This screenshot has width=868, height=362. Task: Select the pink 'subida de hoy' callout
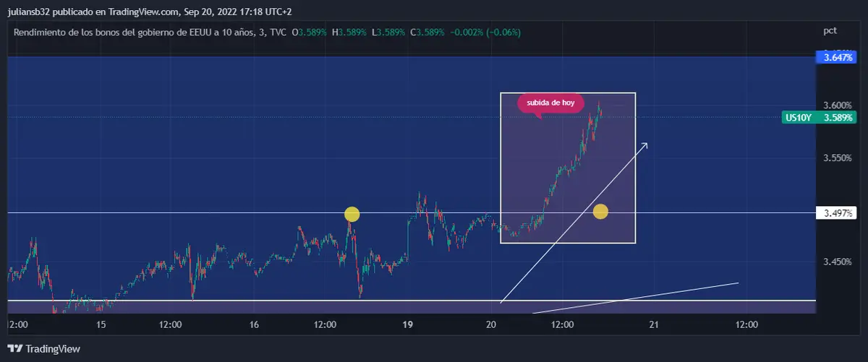point(550,103)
